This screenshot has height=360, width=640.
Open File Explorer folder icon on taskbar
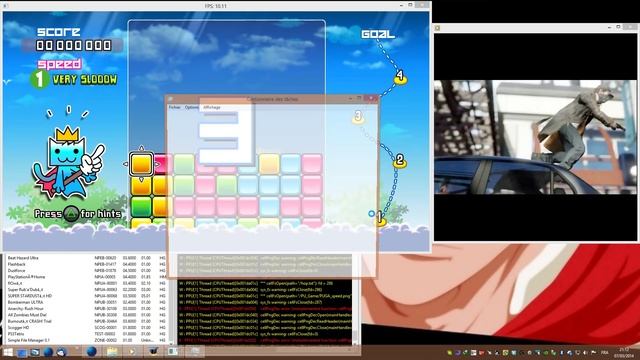(x=112, y=351)
